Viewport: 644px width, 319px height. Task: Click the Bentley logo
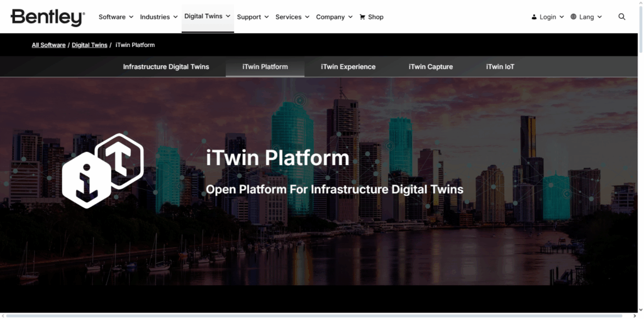(x=47, y=17)
